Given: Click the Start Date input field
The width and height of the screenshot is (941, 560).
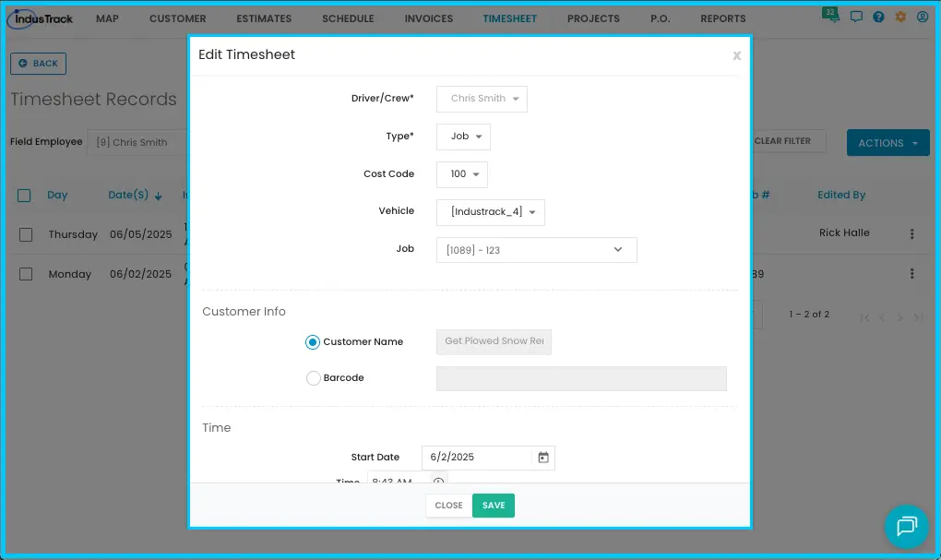Looking at the screenshot, I should pos(477,458).
